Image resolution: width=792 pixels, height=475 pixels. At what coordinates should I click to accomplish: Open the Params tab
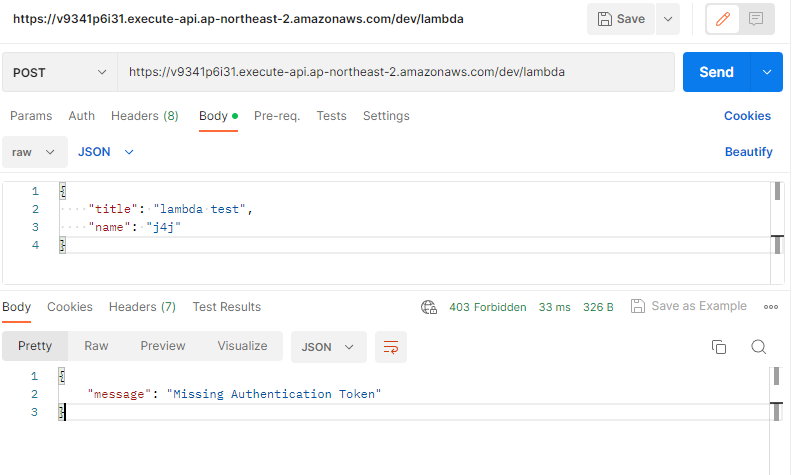pos(31,116)
